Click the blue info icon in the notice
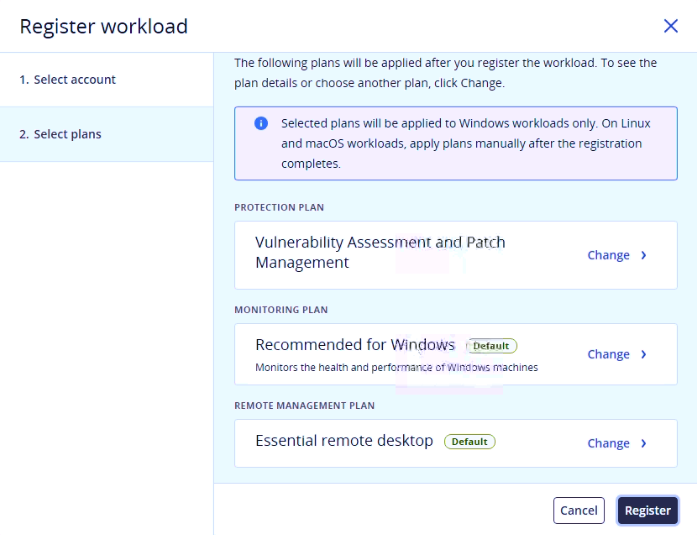Screen dimensions: 697x535 click(261, 123)
